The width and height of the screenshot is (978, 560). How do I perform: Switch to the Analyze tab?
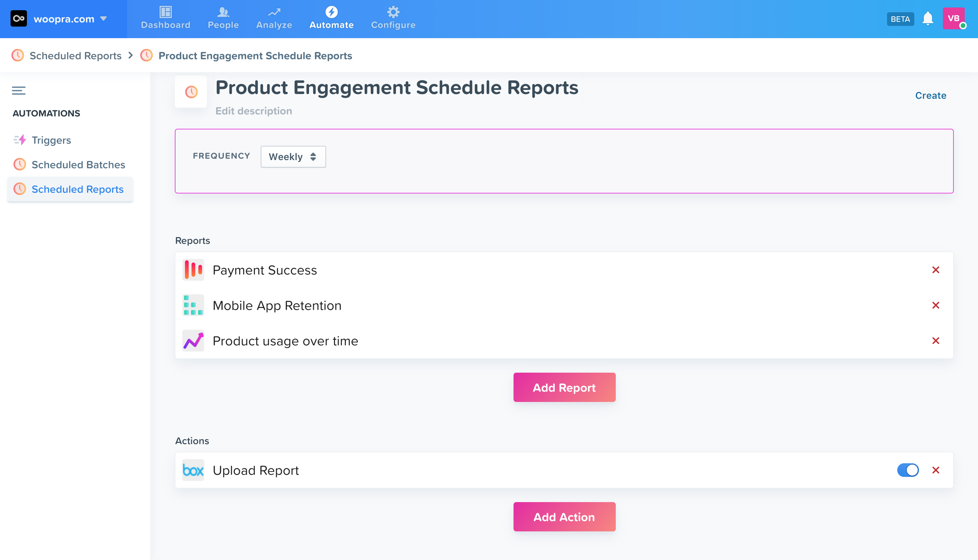274,18
